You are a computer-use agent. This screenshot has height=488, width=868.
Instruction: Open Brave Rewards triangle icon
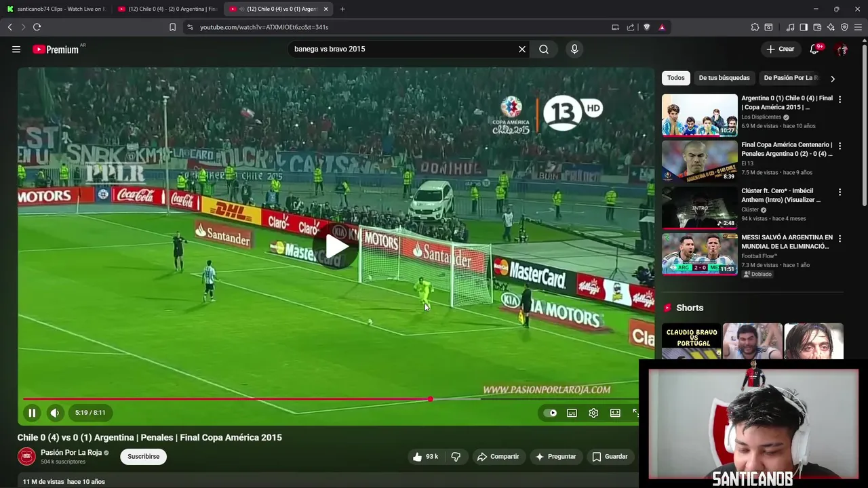[662, 27]
